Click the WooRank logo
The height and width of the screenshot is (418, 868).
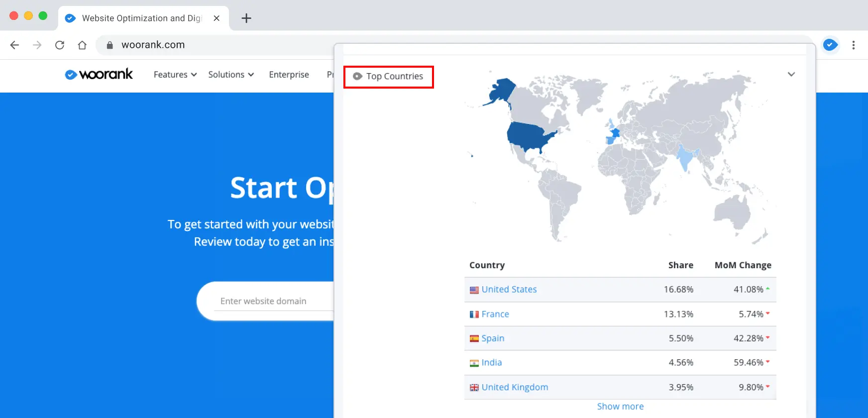click(99, 74)
